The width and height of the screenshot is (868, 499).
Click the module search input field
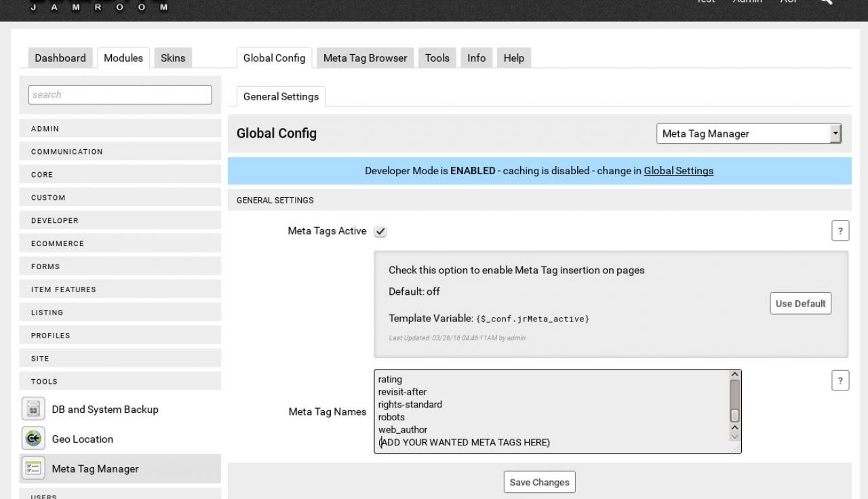120,95
